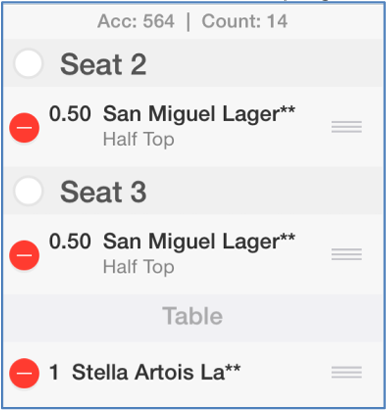Tap the Seat 3 header label
Image resolution: width=386 pixels, height=412 pixels.
[x=103, y=192]
